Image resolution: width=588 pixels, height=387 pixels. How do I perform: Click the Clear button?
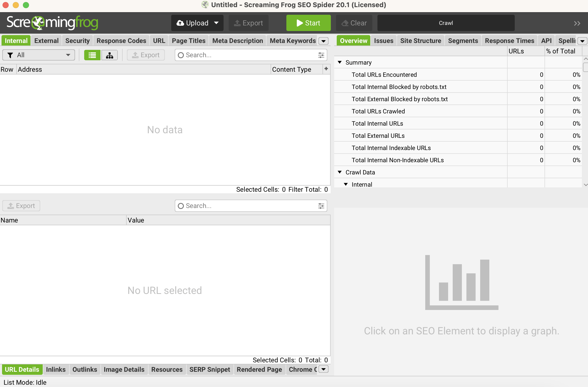click(354, 23)
